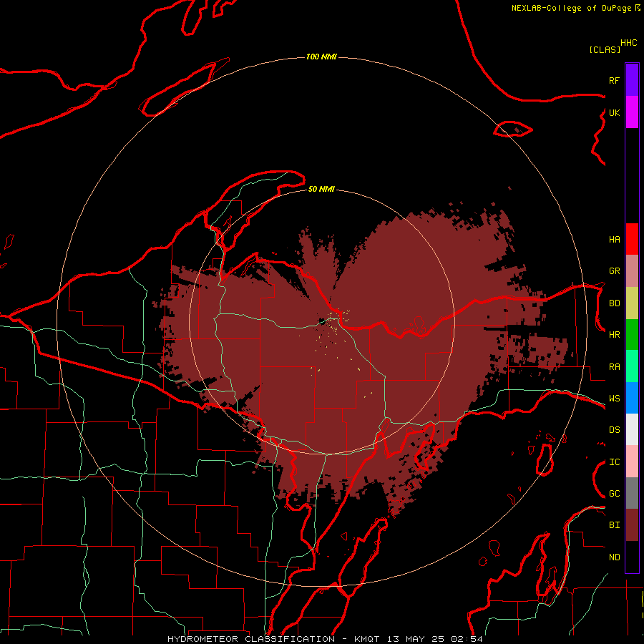The width and height of the screenshot is (644, 644).
Task: Click the DS legend label
Action: point(614,430)
